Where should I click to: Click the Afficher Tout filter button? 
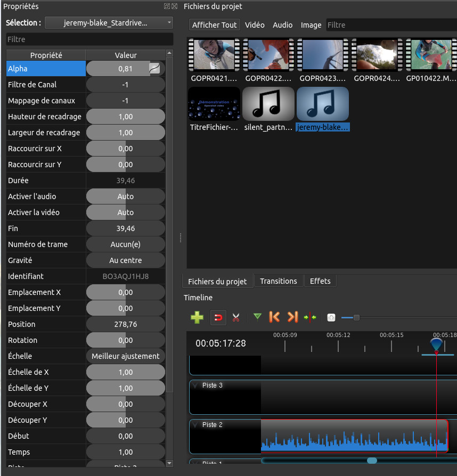pyautogui.click(x=215, y=25)
